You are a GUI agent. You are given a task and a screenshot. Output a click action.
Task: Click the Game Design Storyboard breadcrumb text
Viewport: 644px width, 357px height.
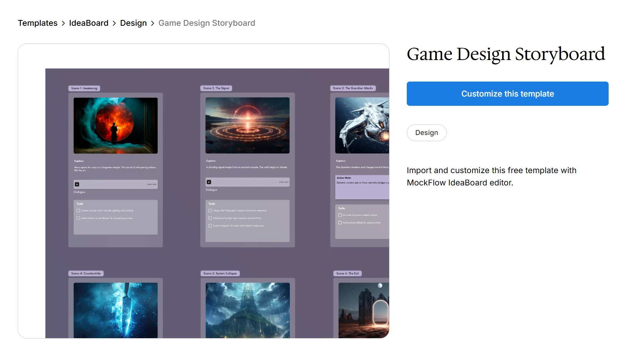pyautogui.click(x=207, y=23)
